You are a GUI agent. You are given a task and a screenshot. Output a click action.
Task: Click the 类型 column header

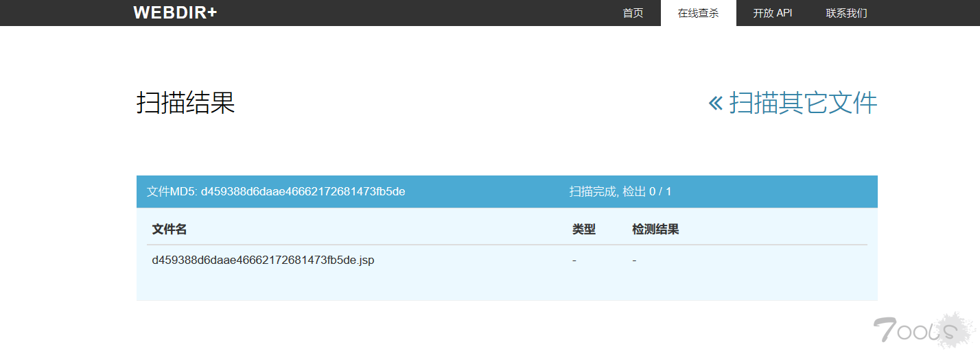[x=584, y=230]
